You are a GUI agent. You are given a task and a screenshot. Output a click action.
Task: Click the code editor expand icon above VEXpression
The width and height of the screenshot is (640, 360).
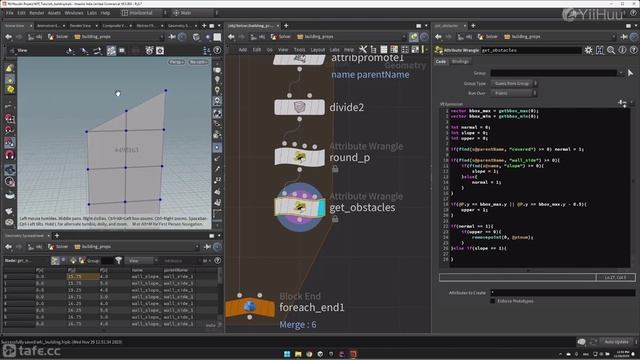(x=622, y=102)
